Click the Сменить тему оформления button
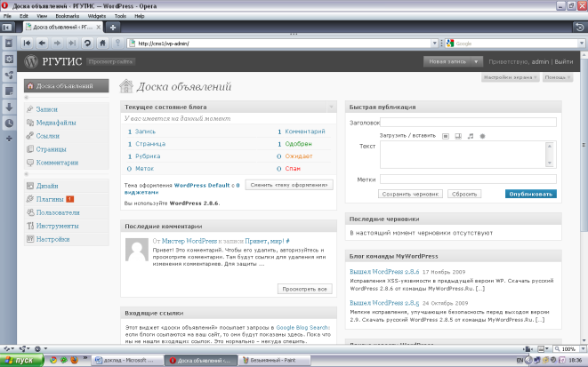 289,185
